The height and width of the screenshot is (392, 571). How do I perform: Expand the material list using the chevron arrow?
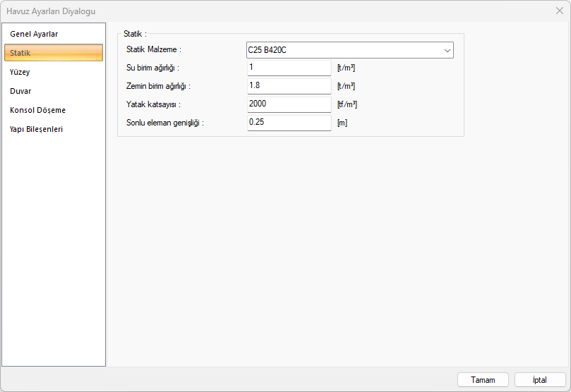point(447,50)
